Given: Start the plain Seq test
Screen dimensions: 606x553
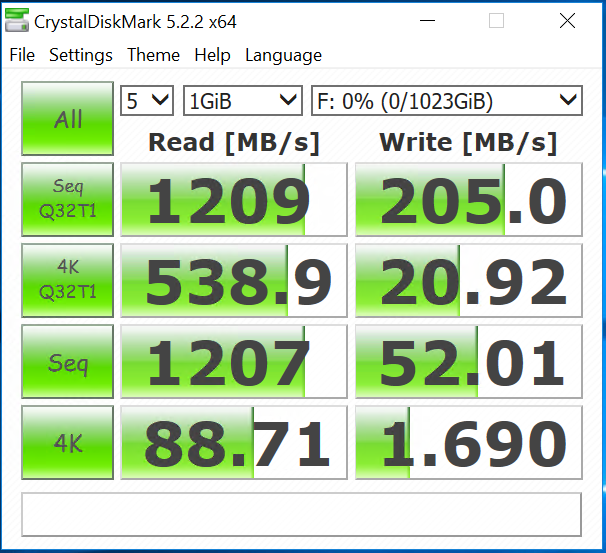Looking at the screenshot, I should (x=68, y=361).
